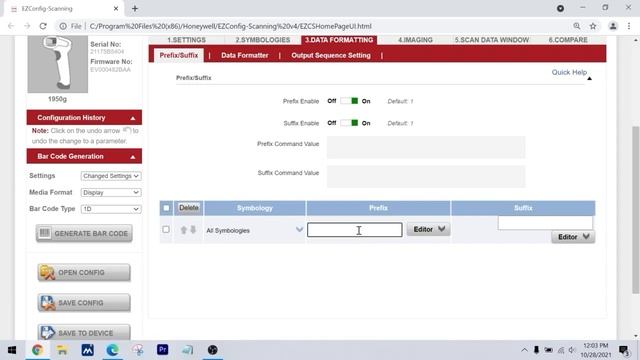Click the move-up arrow in All Symbologies row
Image resolution: width=640 pixels, height=360 pixels.
[184, 230]
